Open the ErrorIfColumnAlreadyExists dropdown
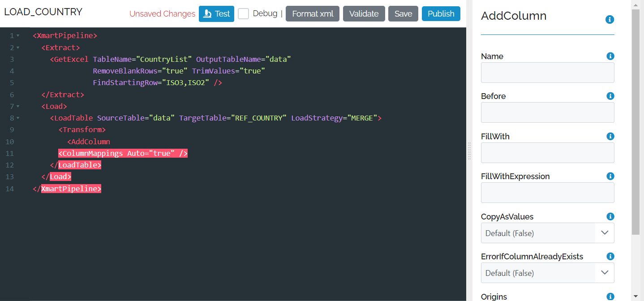The height and width of the screenshot is (301, 644). pos(547,273)
